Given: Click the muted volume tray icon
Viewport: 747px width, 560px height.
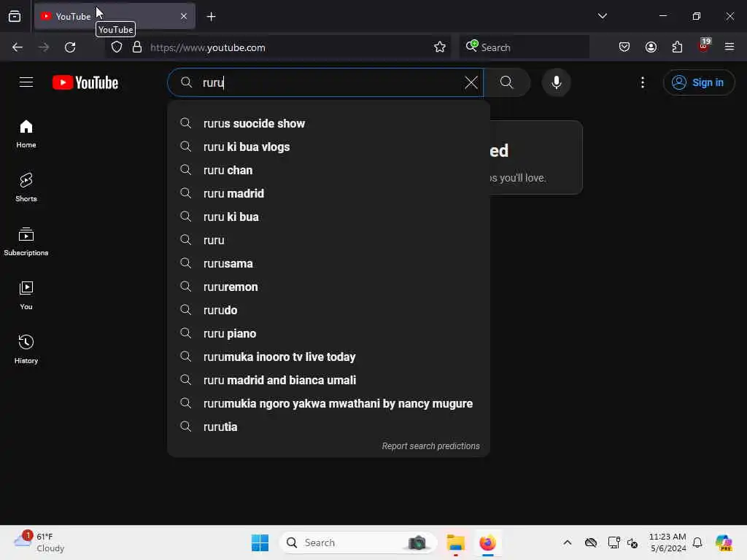Looking at the screenshot, I should click(632, 542).
